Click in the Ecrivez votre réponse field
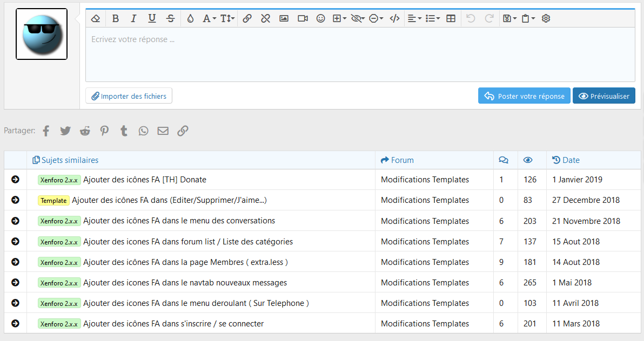This screenshot has height=341, width=644. click(x=360, y=54)
